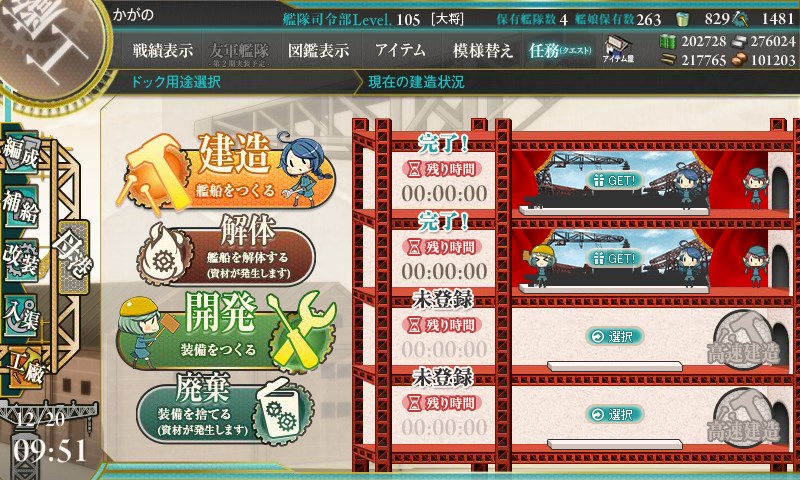Open the 図鑑表示 encyclopedia menu
The height and width of the screenshot is (480, 800).
(x=318, y=50)
